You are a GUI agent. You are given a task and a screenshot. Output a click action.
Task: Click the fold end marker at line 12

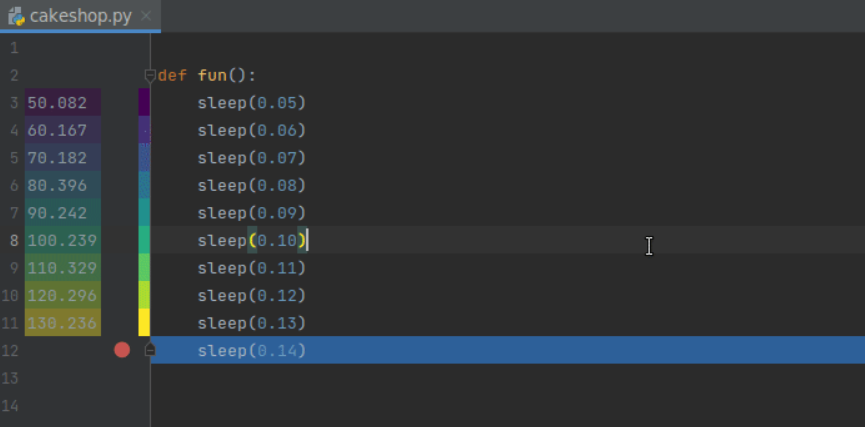pyautogui.click(x=150, y=350)
